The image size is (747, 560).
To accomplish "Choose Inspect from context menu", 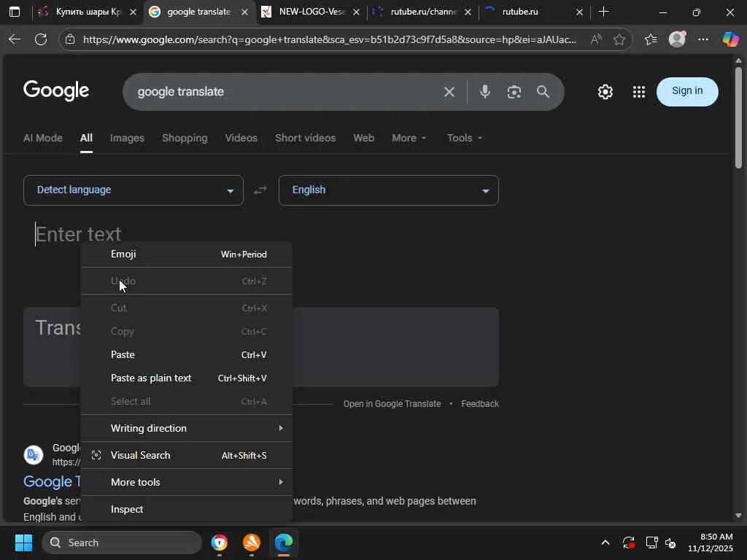I will click(x=186, y=509).
